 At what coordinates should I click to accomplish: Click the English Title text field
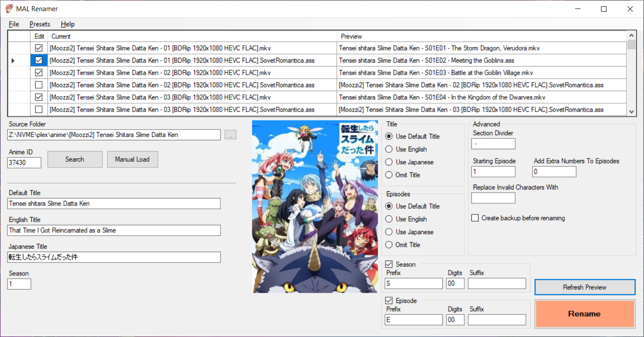114,230
